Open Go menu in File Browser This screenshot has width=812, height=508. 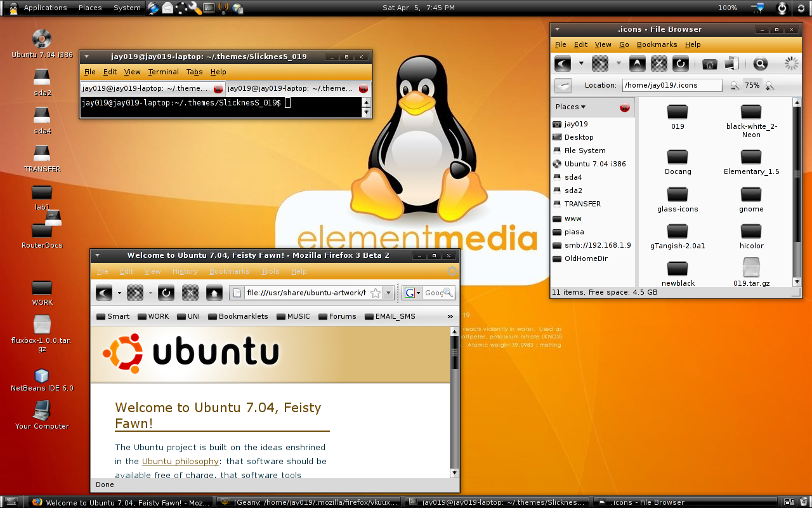(x=624, y=44)
